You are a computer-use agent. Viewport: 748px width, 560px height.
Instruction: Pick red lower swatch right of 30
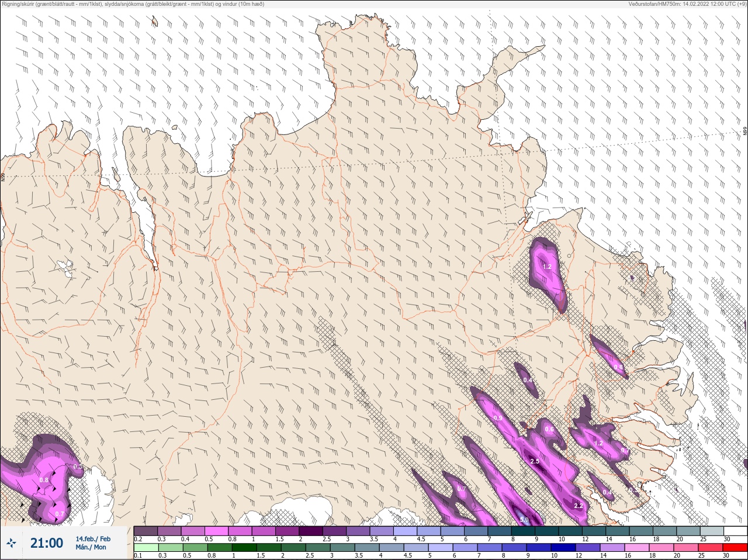[x=735, y=548]
